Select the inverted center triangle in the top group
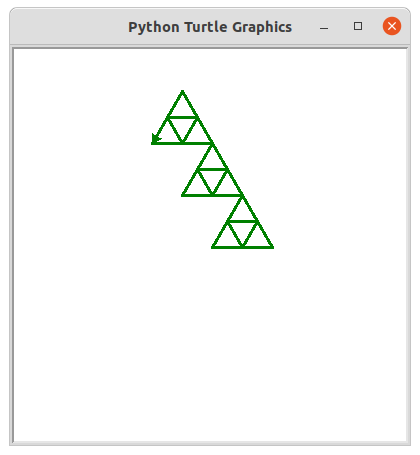This screenshot has width=420, height=455. coord(182,126)
